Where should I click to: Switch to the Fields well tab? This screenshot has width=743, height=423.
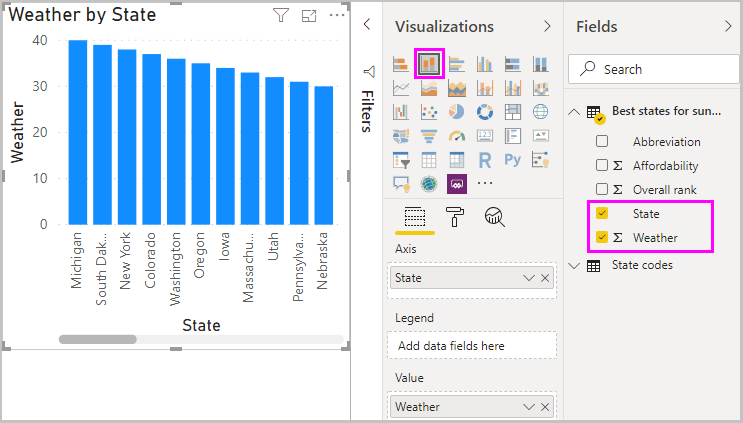pyautogui.click(x=415, y=217)
